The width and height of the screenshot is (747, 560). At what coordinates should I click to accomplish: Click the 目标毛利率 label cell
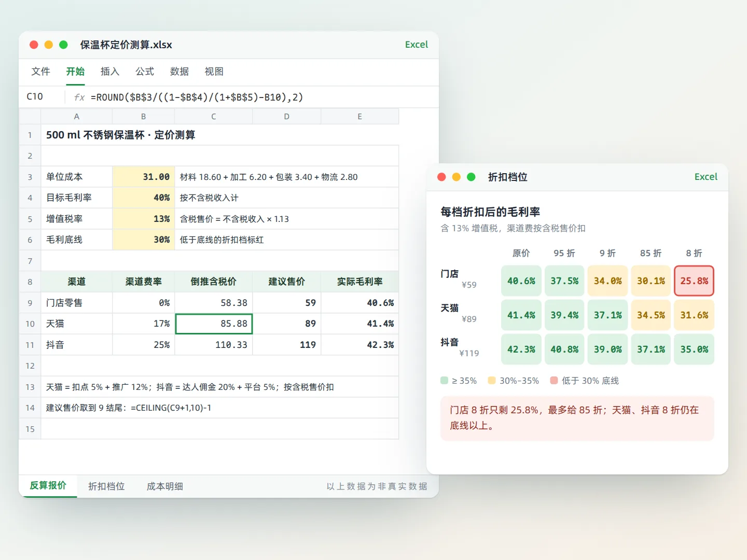pyautogui.click(x=76, y=198)
